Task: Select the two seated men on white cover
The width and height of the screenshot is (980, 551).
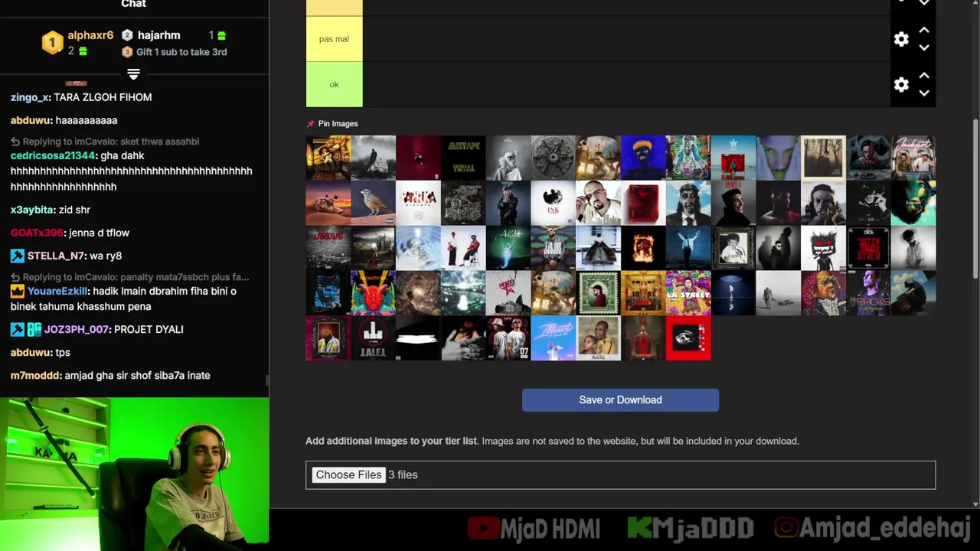Action: tap(463, 248)
